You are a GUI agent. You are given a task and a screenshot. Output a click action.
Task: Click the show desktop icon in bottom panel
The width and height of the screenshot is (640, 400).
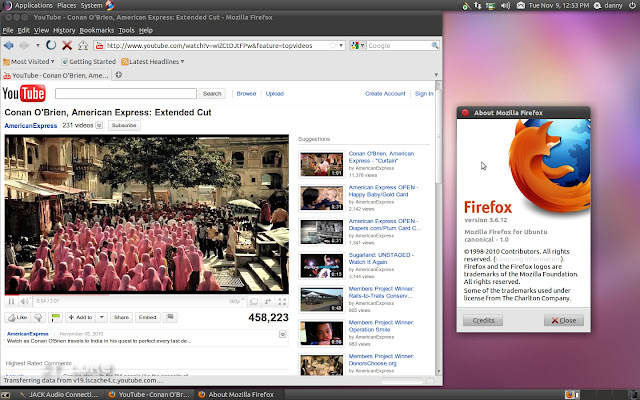click(x=6, y=394)
